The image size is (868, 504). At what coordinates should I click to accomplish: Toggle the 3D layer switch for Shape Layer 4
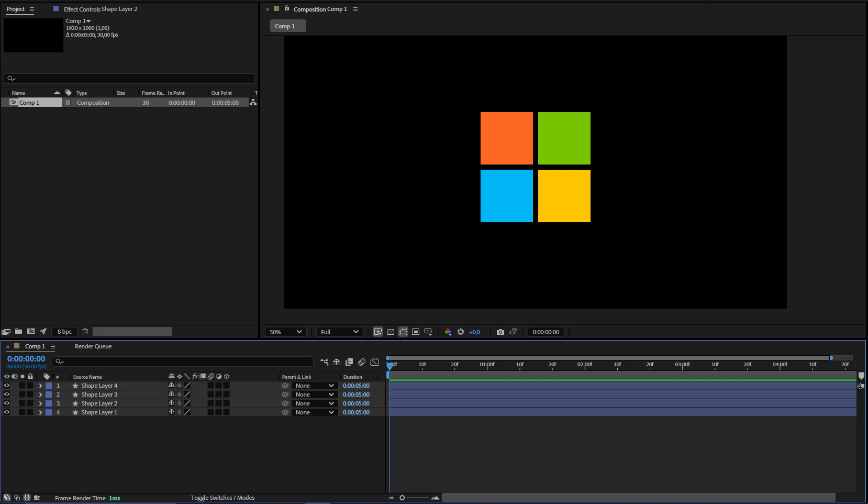[227, 386]
